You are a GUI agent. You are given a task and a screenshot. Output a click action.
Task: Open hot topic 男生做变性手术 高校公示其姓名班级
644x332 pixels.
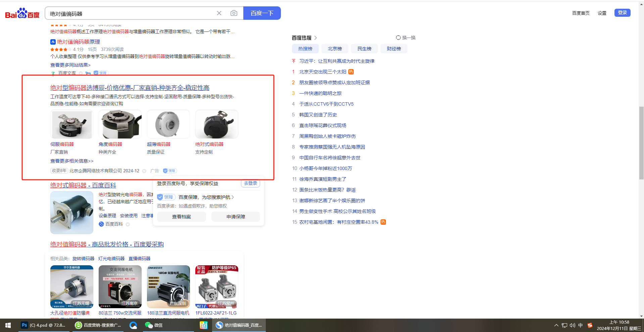click(338, 211)
